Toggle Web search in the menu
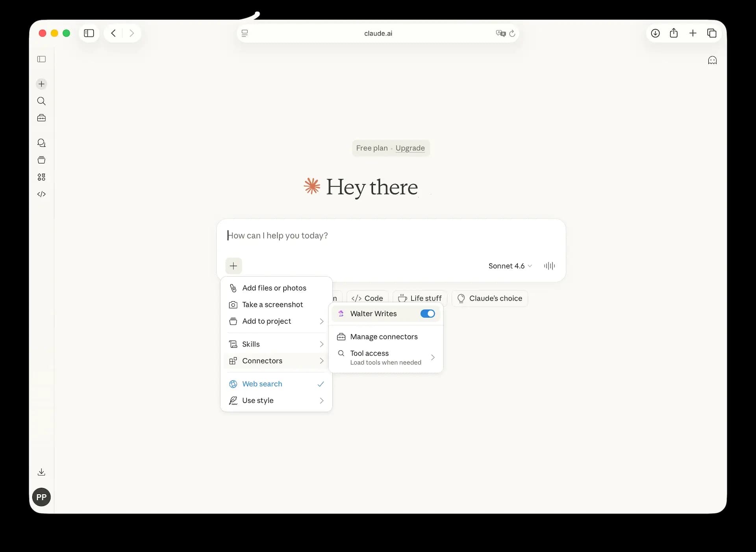 pyautogui.click(x=276, y=384)
